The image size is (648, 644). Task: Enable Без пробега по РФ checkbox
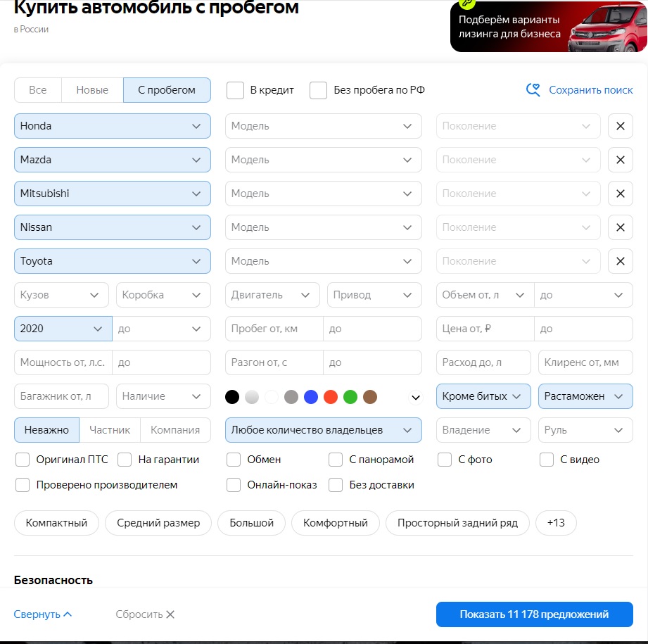(318, 90)
